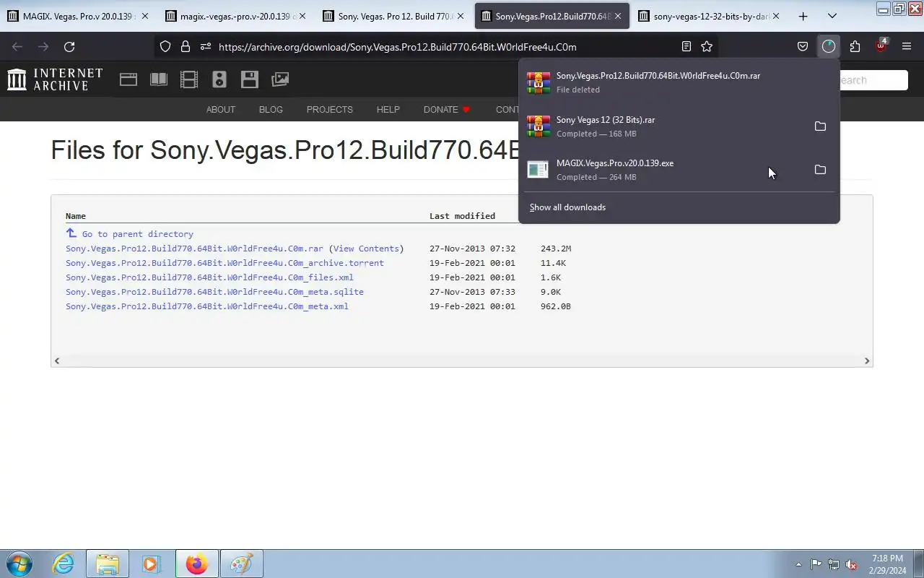Switch to sony-vegas-12-32-bits-by-dar tab
924x578 pixels.
pos(709,16)
